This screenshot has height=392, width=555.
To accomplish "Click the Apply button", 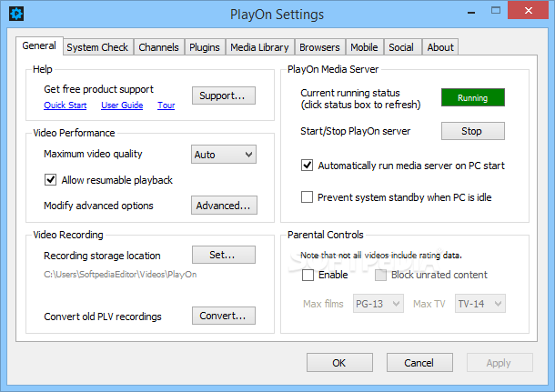I will pyautogui.click(x=499, y=363).
